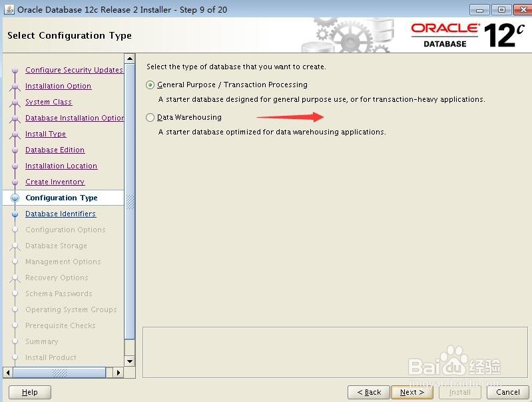532x402 pixels.
Task: Click the Installation Location step bullet icon
Action: click(x=15, y=166)
